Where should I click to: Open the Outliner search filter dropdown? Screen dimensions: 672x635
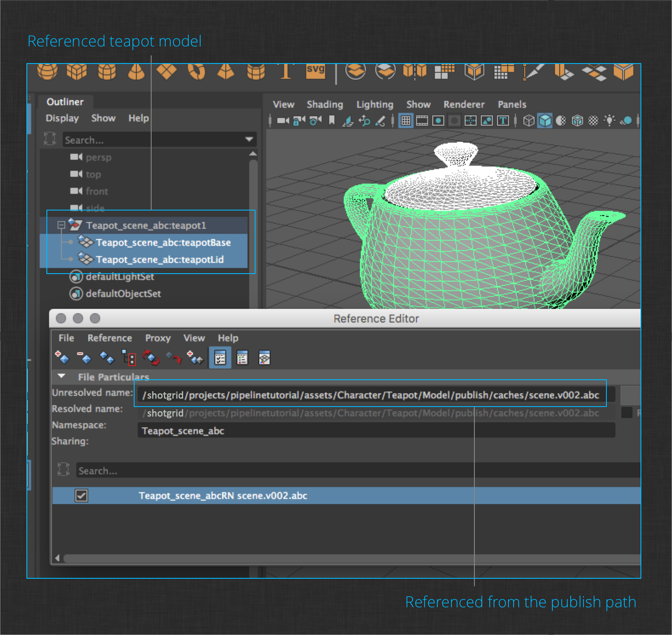point(249,139)
